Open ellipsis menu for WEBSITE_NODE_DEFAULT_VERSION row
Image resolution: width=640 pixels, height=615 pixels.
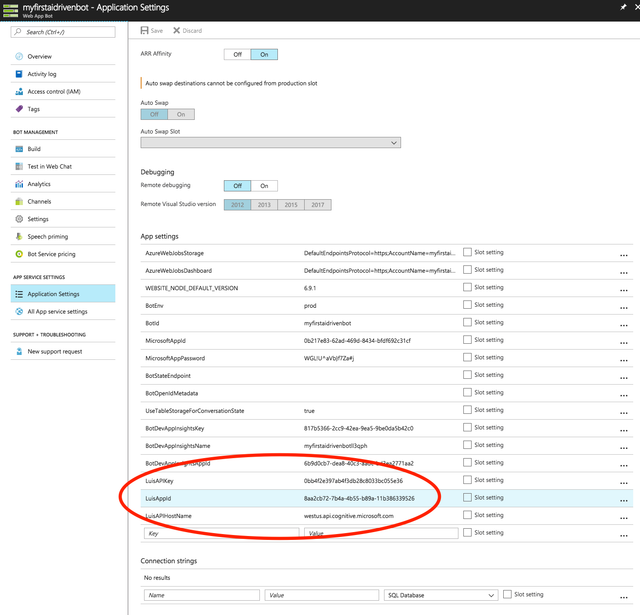[623, 290]
